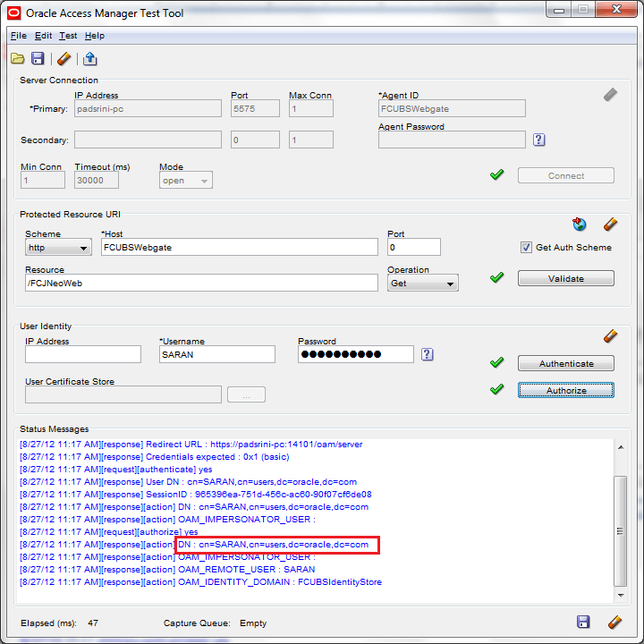The height and width of the screenshot is (644, 644).
Task: Click the Connect button
Action: (x=566, y=175)
